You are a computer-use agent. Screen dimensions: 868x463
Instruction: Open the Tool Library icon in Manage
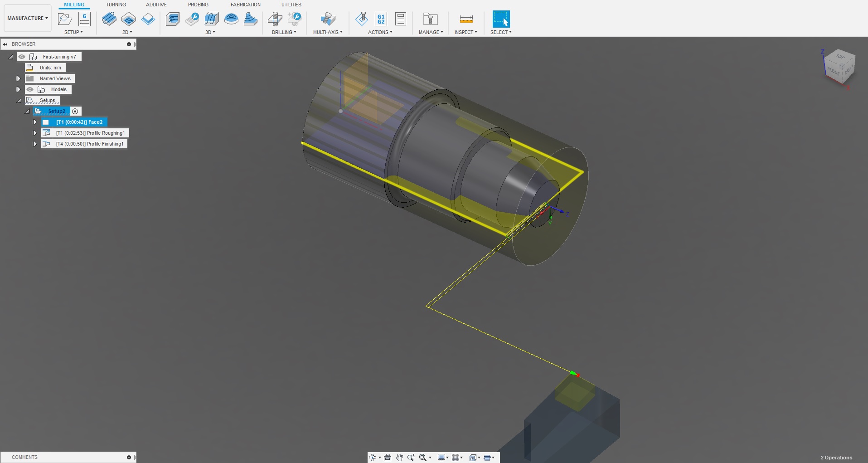point(430,19)
